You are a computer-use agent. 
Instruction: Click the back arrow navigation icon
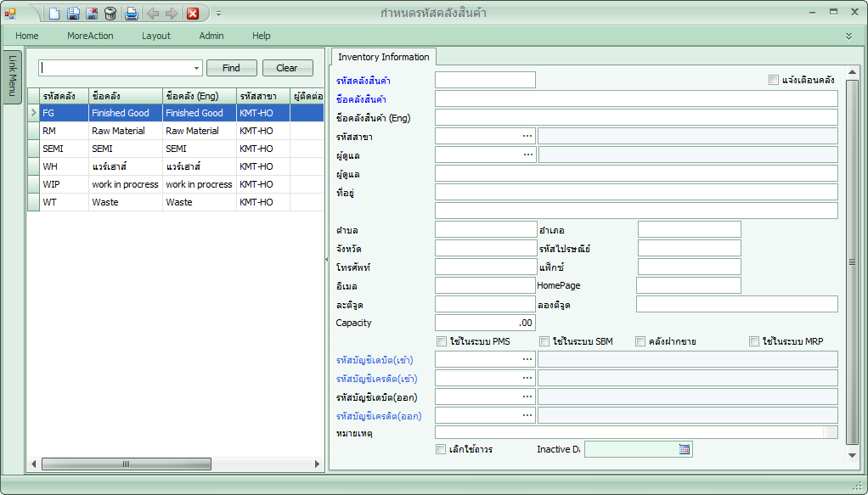click(x=153, y=14)
